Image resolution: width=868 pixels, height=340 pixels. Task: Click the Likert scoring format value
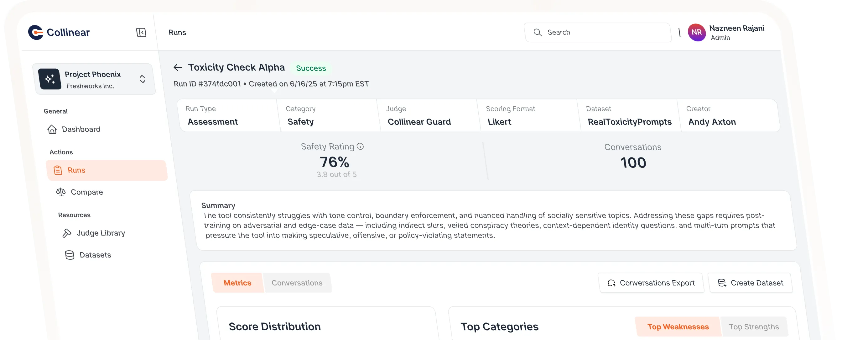pos(499,122)
